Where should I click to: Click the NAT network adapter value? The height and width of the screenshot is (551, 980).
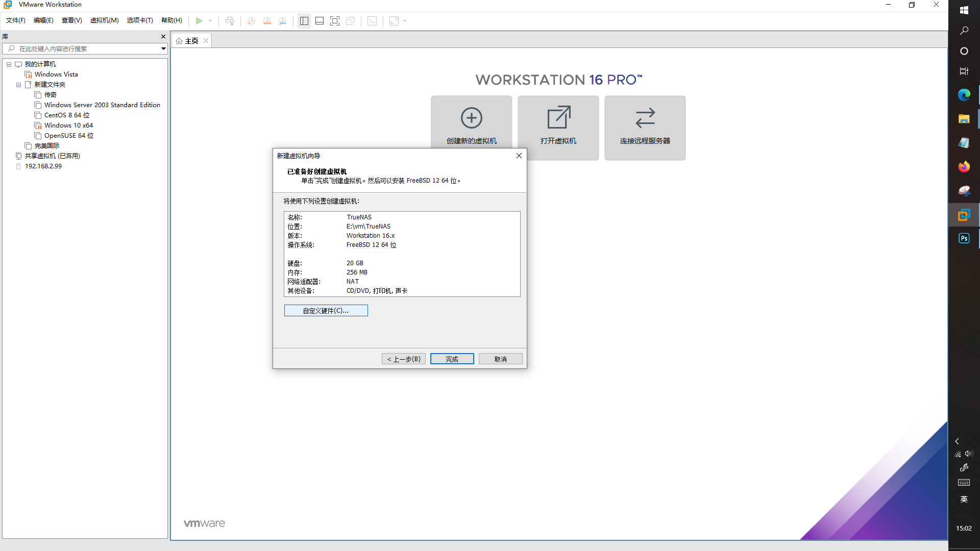point(352,282)
